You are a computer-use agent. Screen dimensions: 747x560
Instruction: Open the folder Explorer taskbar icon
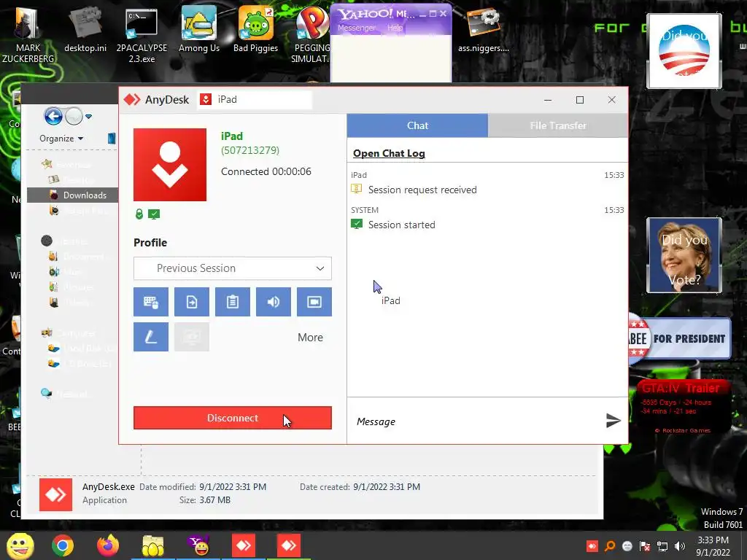(153, 545)
